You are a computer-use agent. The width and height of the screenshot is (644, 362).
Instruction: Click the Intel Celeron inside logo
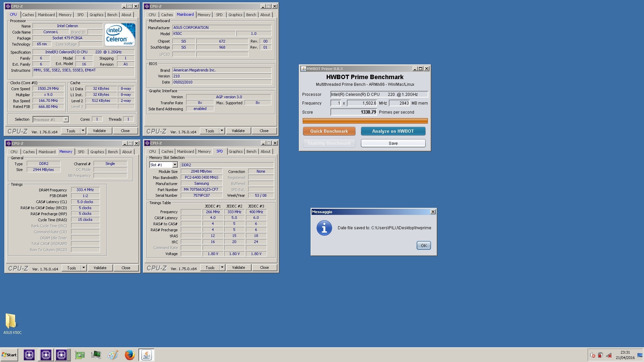[x=120, y=34]
